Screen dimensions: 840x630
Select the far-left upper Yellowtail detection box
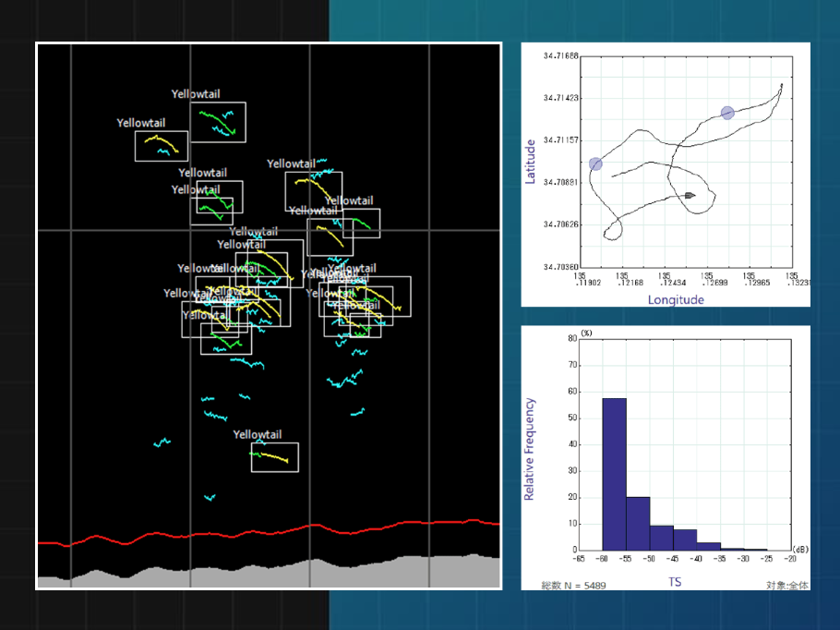(x=162, y=146)
